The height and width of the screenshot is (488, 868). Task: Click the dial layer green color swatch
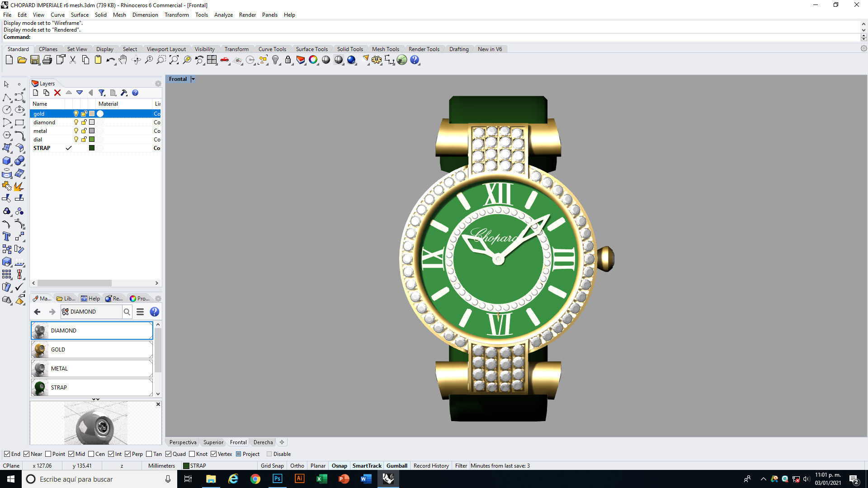tap(92, 139)
